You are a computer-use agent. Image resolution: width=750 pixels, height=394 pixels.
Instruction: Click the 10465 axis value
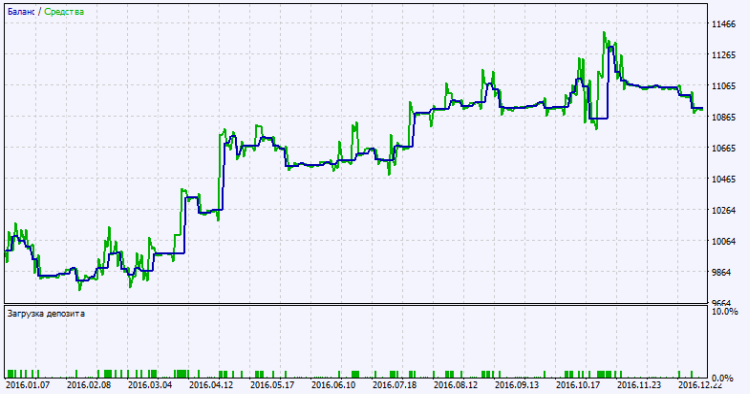(724, 179)
